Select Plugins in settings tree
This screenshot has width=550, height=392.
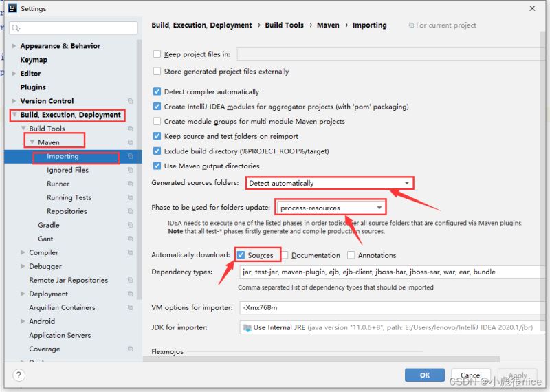(x=33, y=87)
